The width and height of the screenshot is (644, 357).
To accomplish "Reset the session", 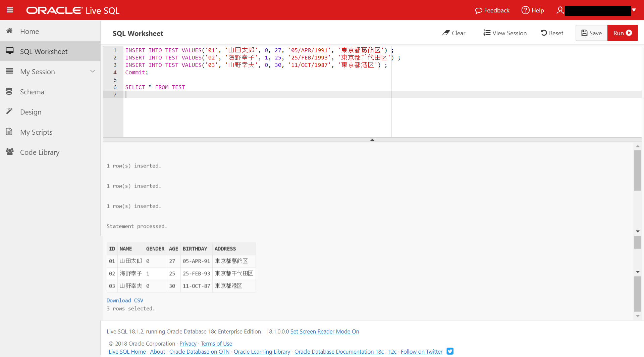I will click(552, 33).
